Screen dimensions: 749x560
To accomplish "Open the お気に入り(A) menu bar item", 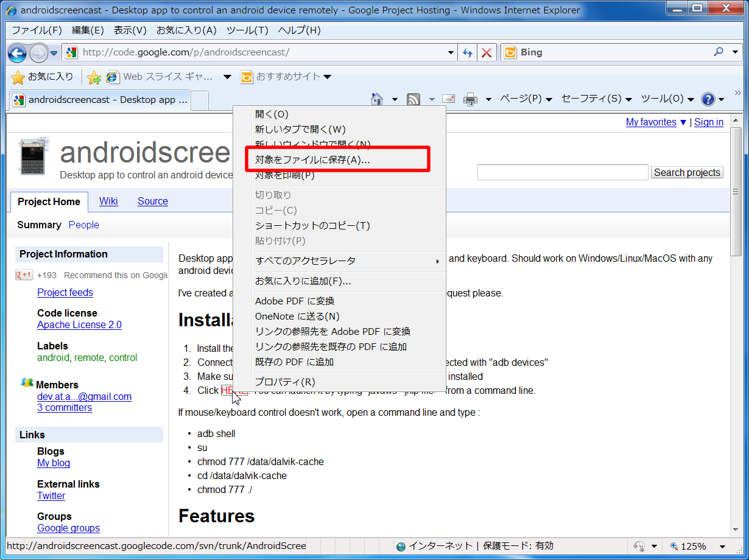I will [x=186, y=30].
